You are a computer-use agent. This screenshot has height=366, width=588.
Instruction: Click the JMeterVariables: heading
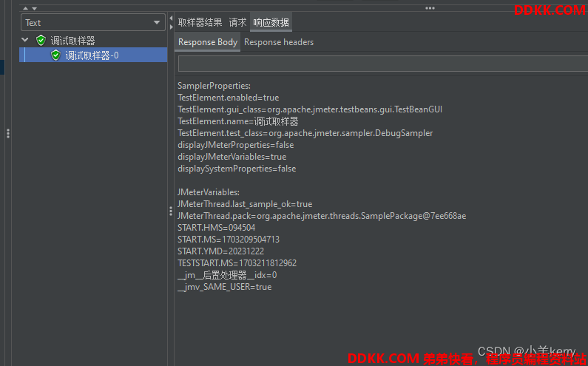pos(208,192)
